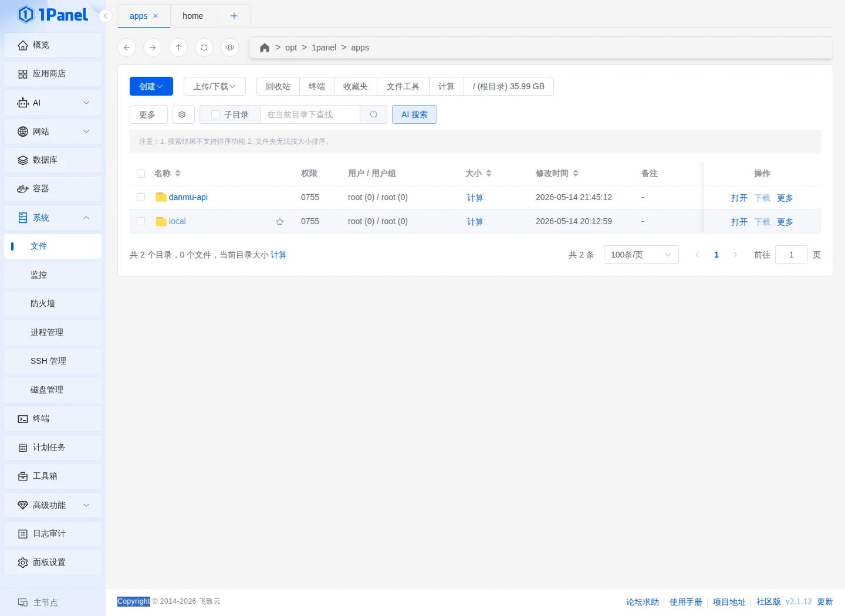Image resolution: width=845 pixels, height=616 pixels.
Task: Focus the current directory search field
Action: (310, 114)
